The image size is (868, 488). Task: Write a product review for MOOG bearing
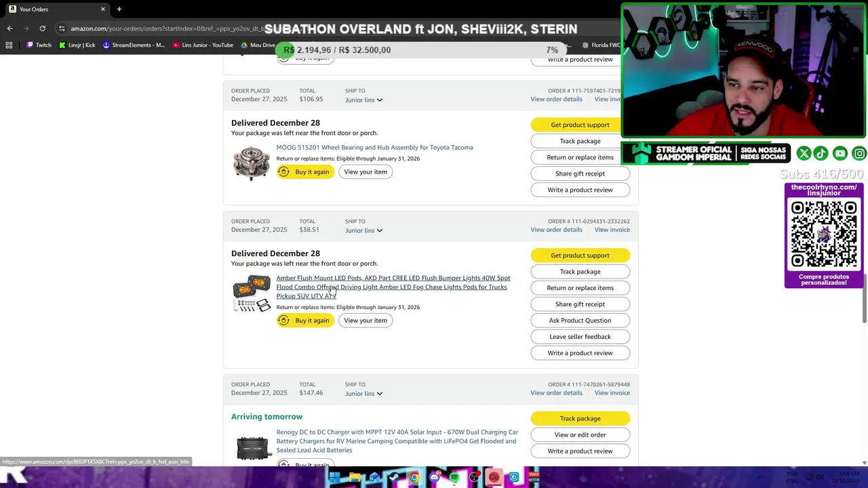click(580, 190)
